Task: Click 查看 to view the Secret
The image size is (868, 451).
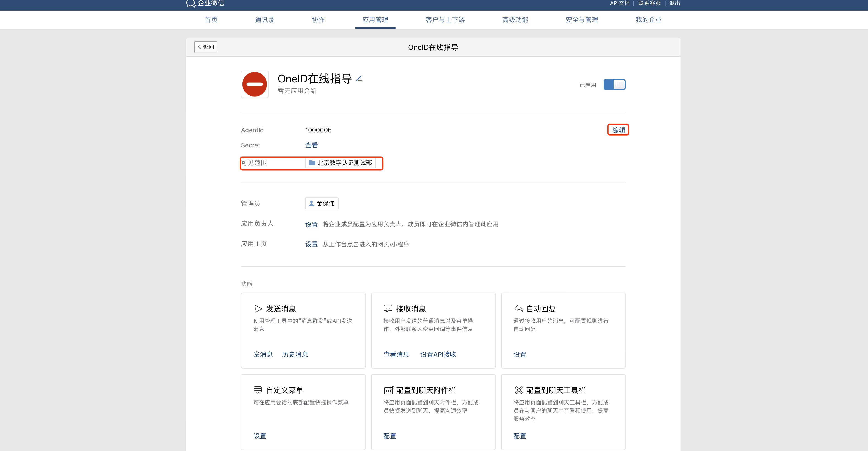Action: click(x=311, y=145)
